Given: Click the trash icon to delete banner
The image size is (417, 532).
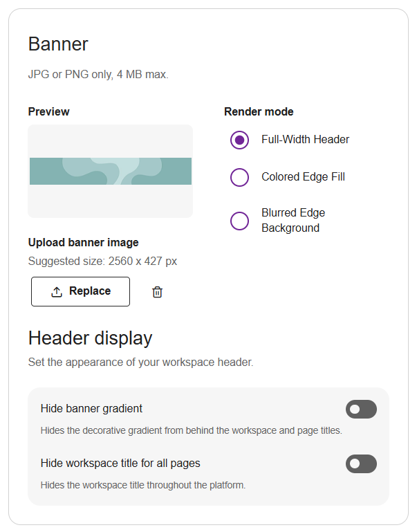Looking at the screenshot, I should pyautogui.click(x=157, y=292).
